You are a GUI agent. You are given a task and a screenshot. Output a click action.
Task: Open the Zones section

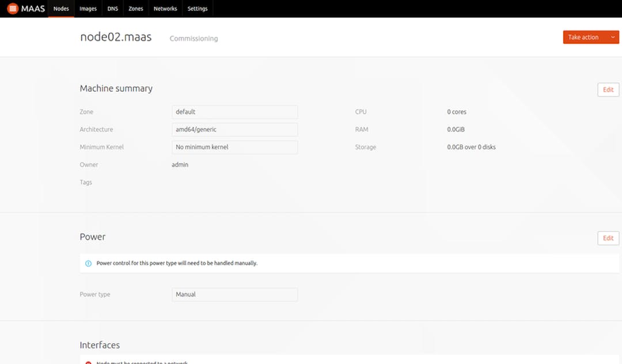point(135,9)
